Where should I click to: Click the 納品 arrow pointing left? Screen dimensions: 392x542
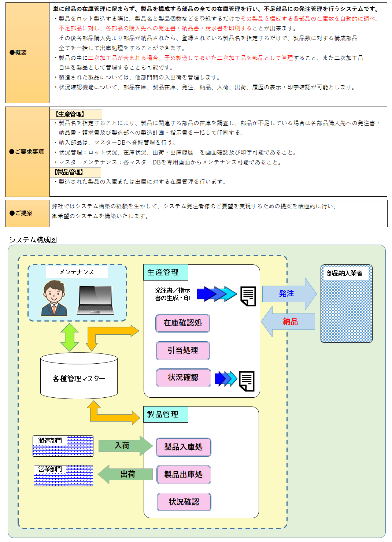[x=288, y=322]
